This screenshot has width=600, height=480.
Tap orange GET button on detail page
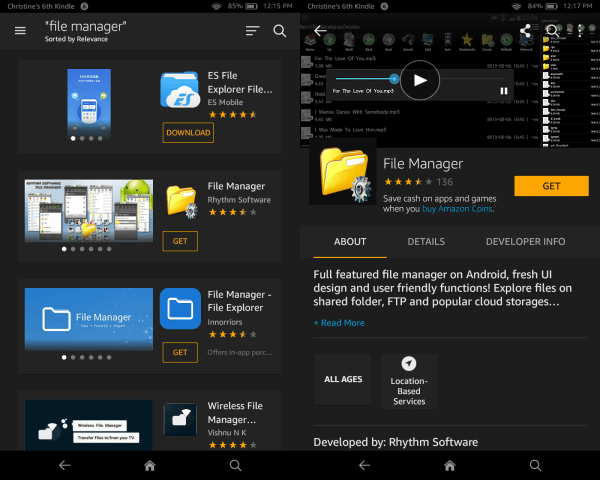pos(551,186)
